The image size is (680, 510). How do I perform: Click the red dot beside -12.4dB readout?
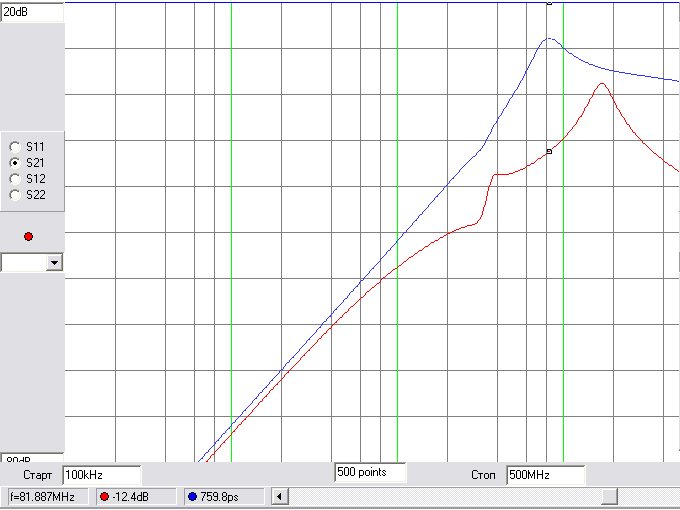click(104, 496)
